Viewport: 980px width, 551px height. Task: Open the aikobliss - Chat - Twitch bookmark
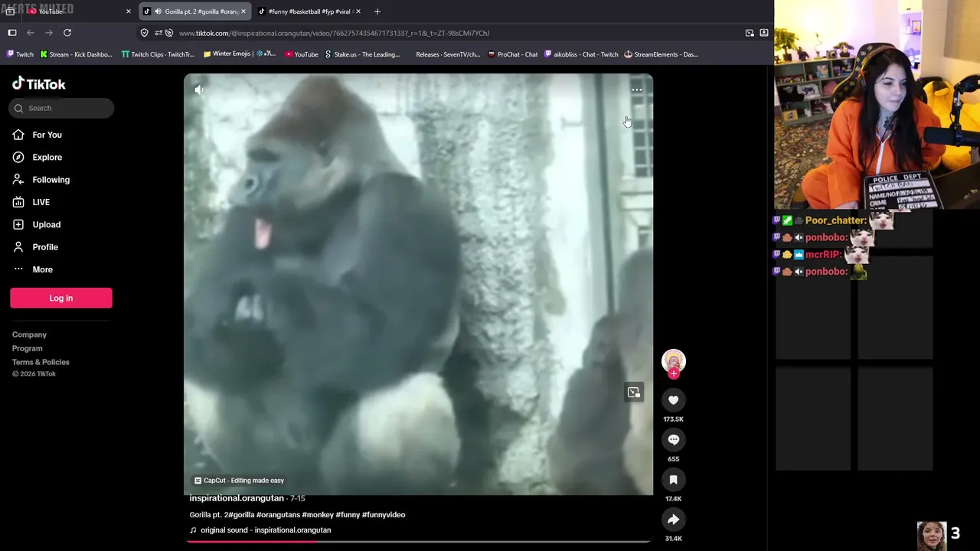581,54
